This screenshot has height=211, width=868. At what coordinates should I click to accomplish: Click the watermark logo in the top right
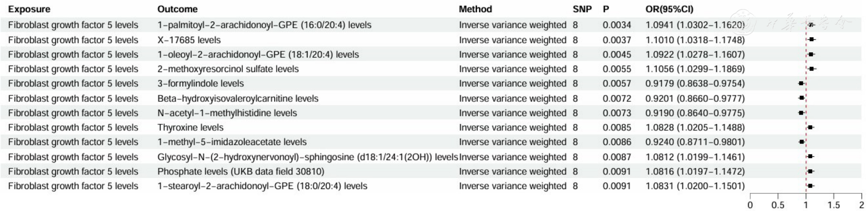click(745, 22)
